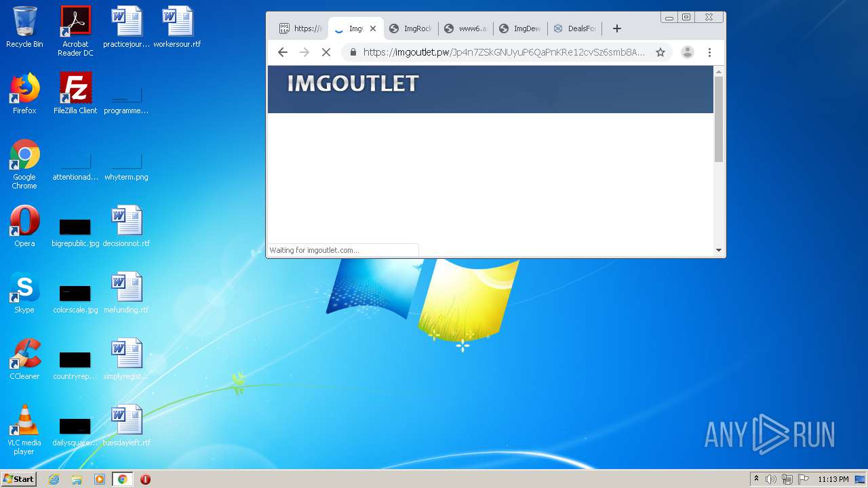This screenshot has width=868, height=488.
Task: Open decisionnot.rtf document
Action: pos(126,226)
